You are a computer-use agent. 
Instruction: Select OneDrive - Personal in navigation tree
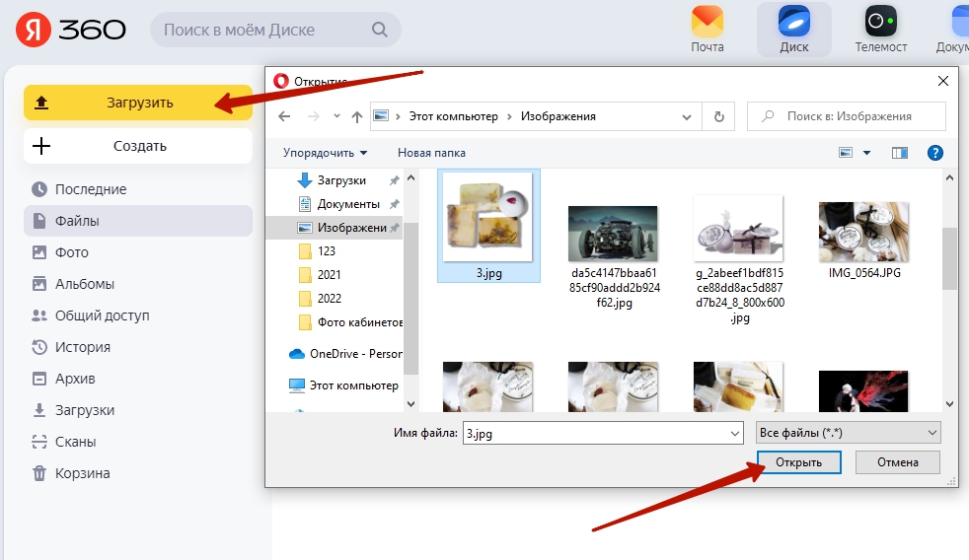pos(344,354)
